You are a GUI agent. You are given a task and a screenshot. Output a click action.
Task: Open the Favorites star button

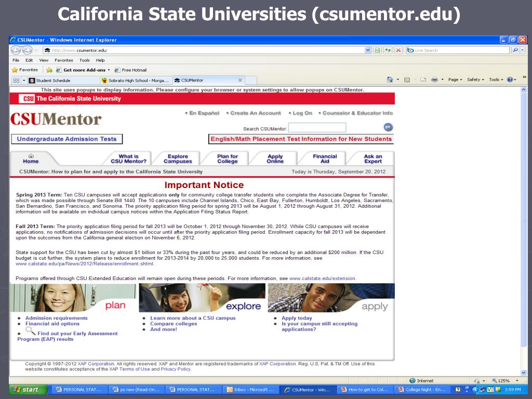(25, 70)
